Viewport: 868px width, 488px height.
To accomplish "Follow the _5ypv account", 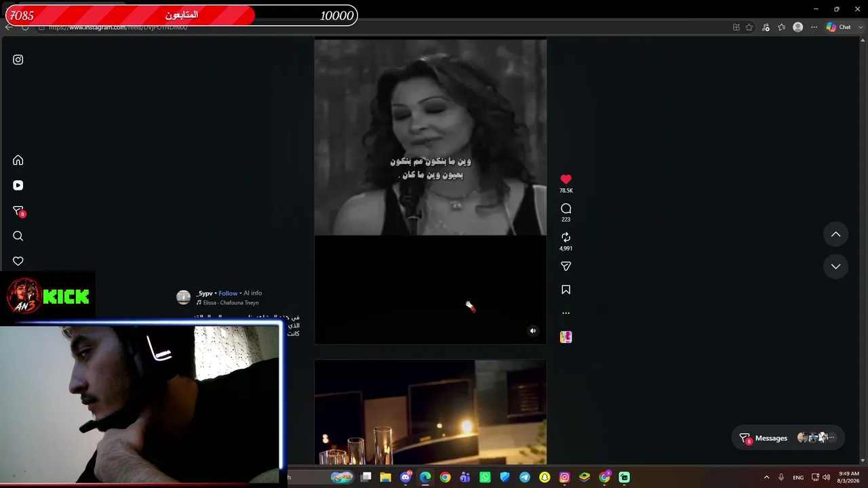I will coord(228,293).
